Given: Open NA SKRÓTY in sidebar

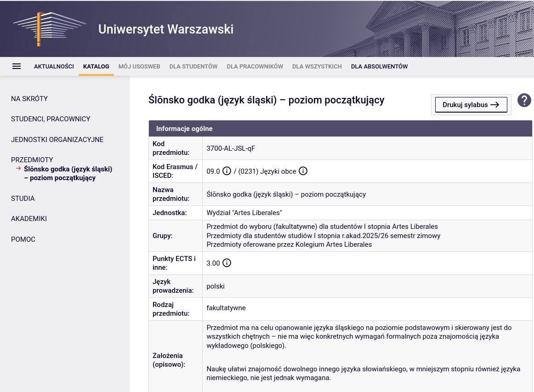Looking at the screenshot, I should click(x=29, y=99).
